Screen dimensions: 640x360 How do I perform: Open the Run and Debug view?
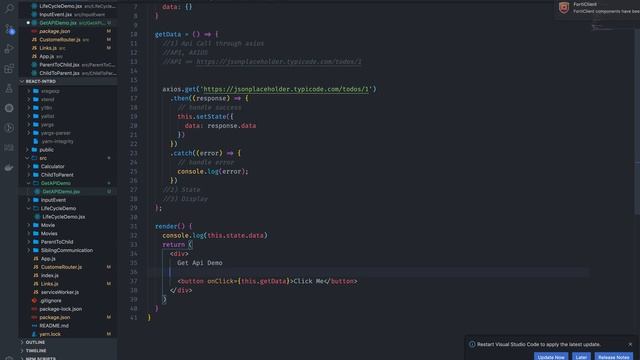click(x=9, y=49)
